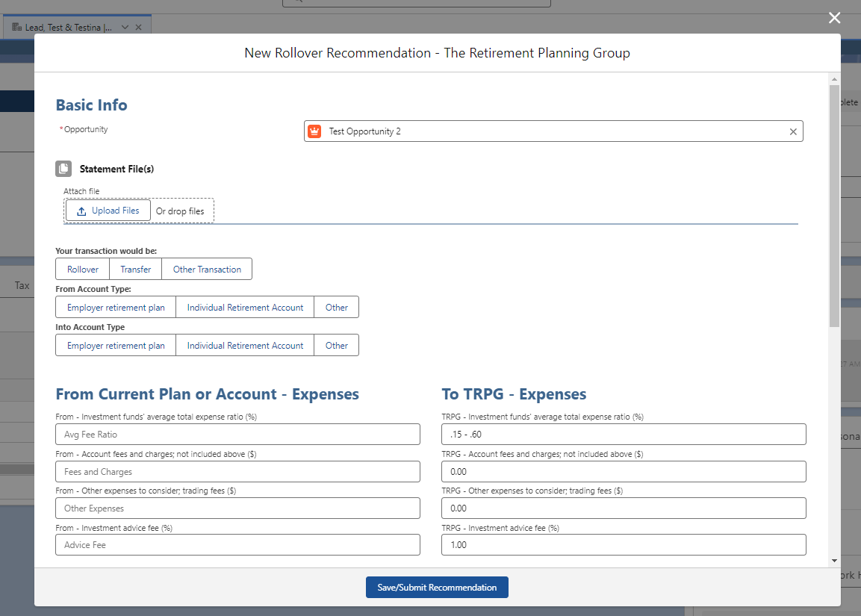Choose Other under Into Account Type
861x616 pixels.
coord(337,345)
